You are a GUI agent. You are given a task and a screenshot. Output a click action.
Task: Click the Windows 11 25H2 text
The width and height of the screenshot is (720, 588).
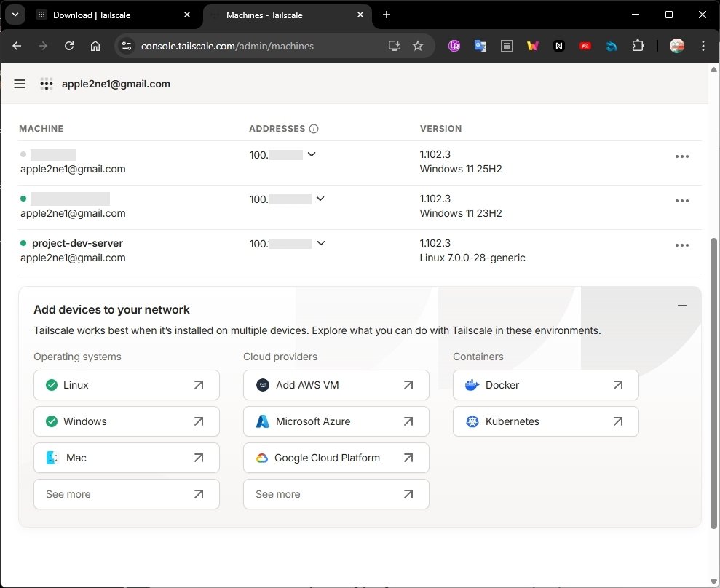coord(461,169)
